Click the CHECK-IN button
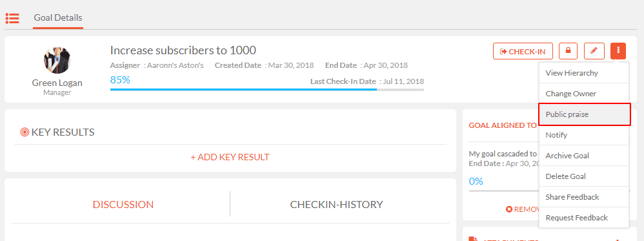644x241 pixels. 523,51
